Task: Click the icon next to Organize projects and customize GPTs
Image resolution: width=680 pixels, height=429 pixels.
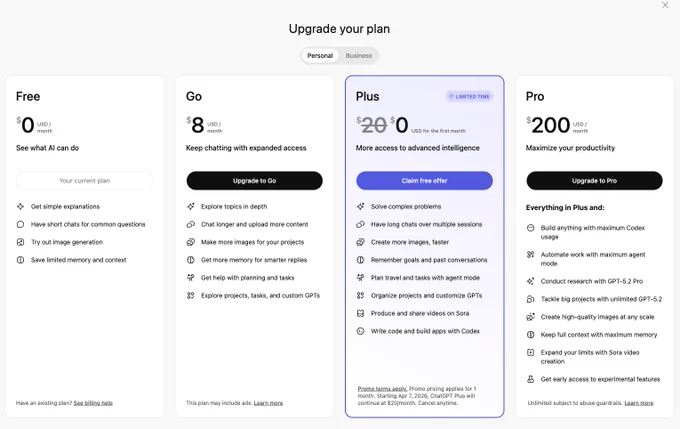Action: (x=360, y=295)
